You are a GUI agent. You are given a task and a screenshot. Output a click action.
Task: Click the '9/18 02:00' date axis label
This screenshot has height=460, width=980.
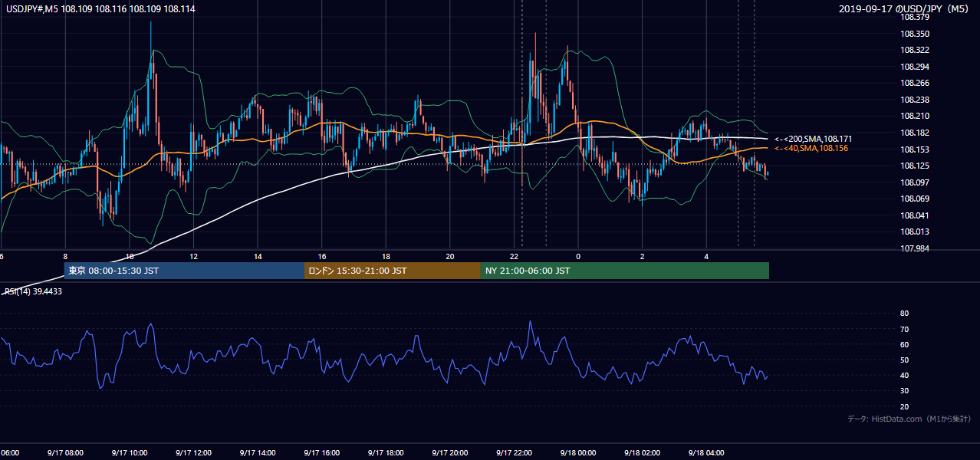tap(642, 452)
